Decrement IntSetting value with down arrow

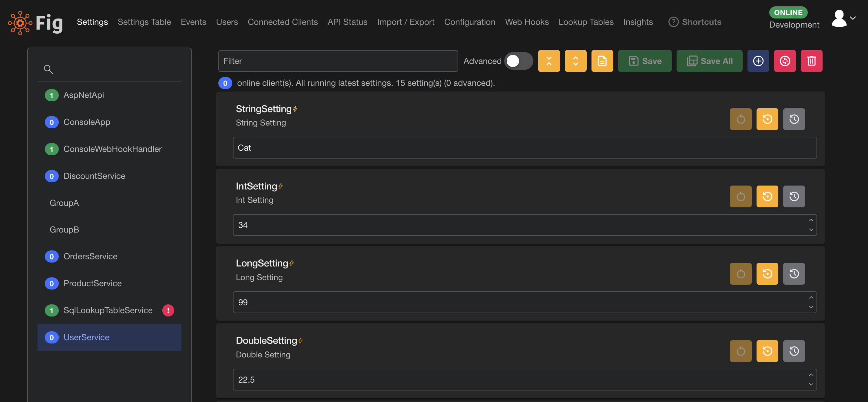point(811,230)
